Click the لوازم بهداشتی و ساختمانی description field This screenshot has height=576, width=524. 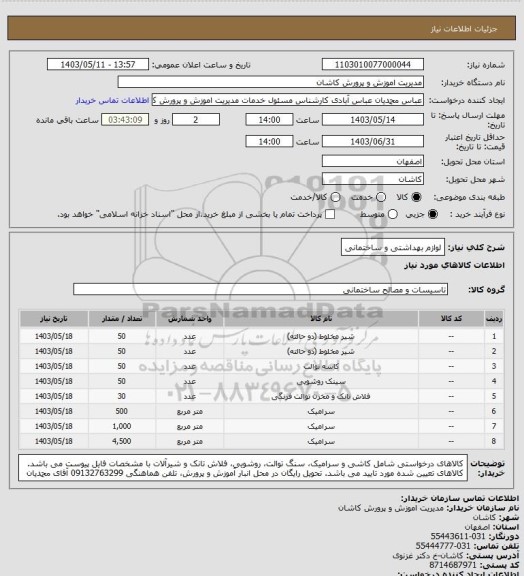[393, 248]
